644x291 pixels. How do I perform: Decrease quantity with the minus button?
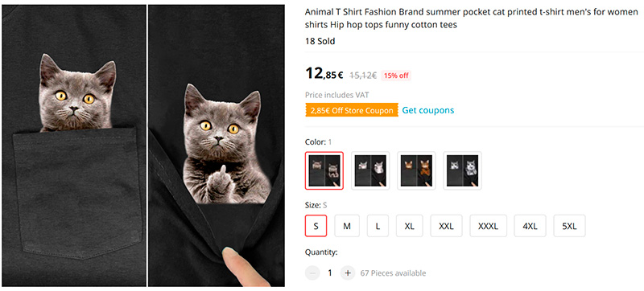click(x=312, y=273)
